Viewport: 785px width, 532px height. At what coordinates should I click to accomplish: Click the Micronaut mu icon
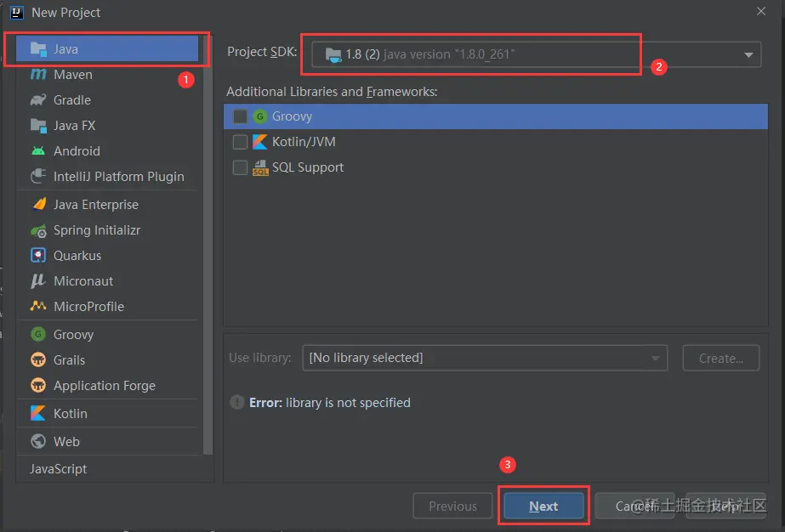(x=38, y=280)
